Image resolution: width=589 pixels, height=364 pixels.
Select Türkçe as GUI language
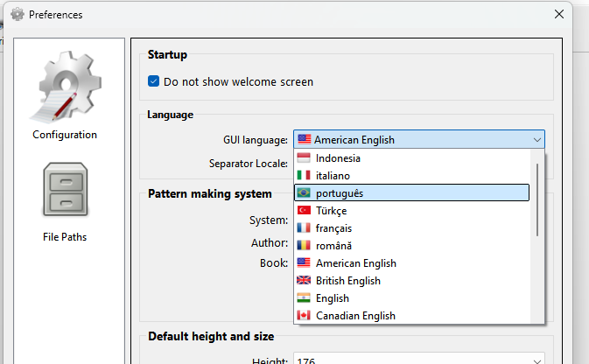pos(331,211)
